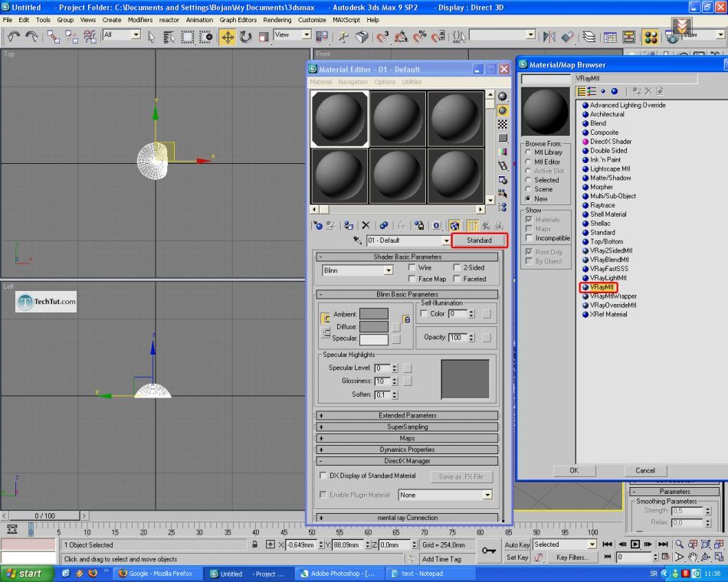Toggle Backlight icon in Material Editor
728x582 pixels.
click(x=503, y=110)
